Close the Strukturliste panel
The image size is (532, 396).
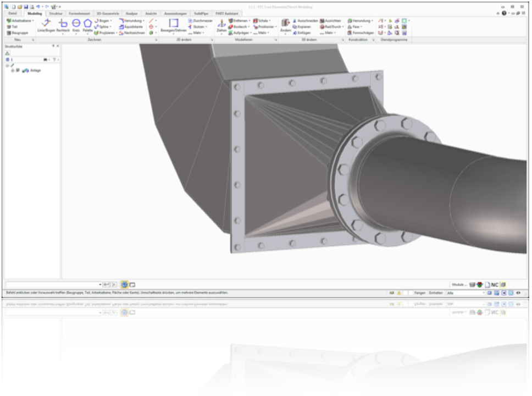(x=58, y=46)
